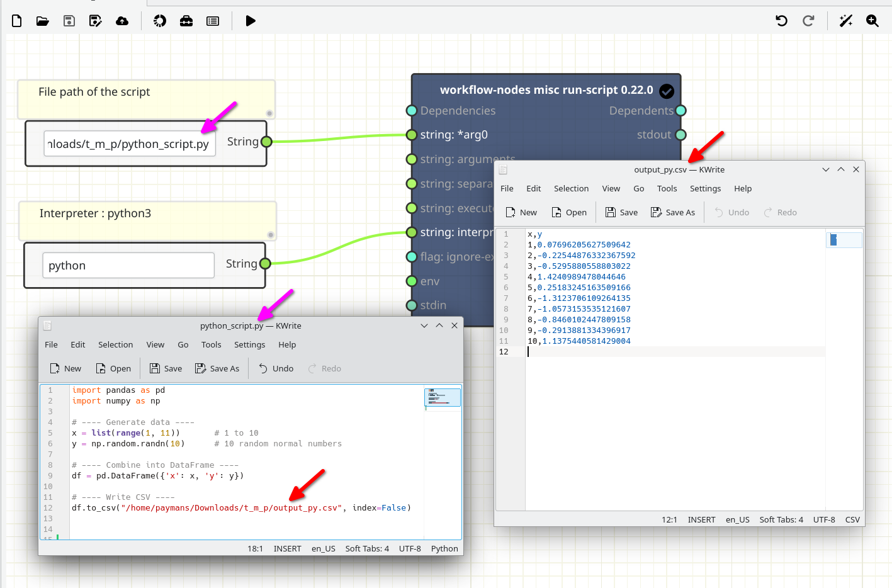Click New in python_script.py toolbar
The image size is (892, 588).
pyautogui.click(x=65, y=368)
